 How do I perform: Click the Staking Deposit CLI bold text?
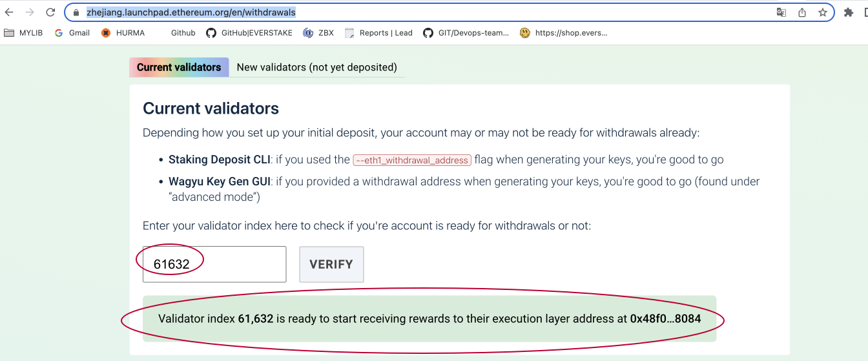(x=219, y=160)
